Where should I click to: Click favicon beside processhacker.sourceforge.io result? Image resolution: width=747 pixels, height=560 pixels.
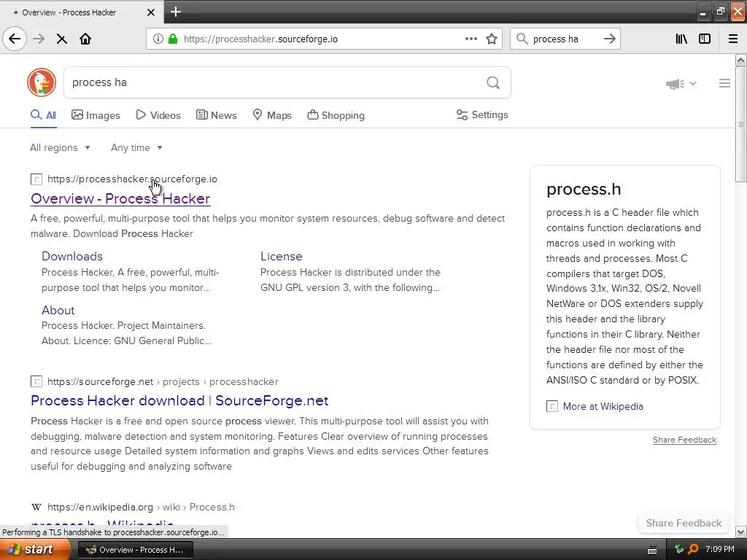(x=36, y=179)
